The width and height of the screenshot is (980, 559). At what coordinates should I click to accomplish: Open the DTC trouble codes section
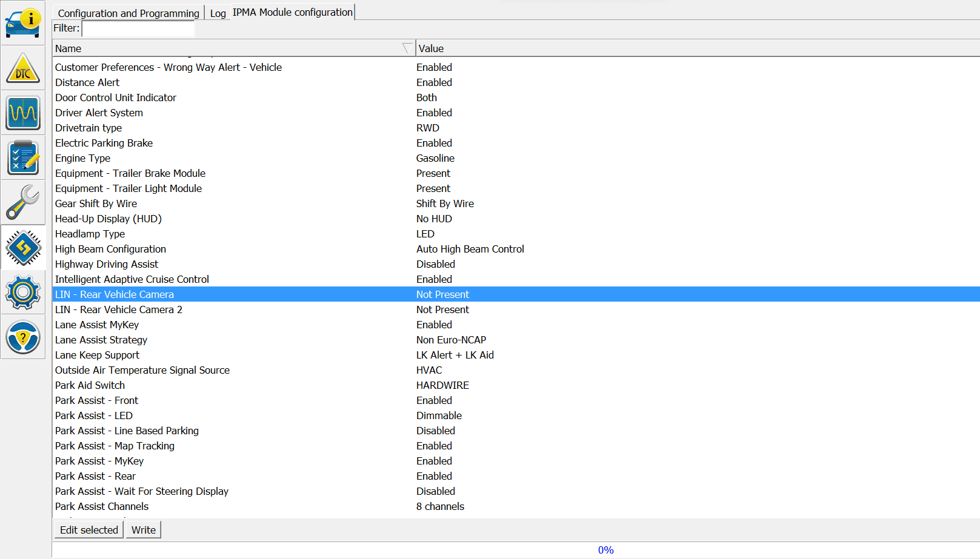tap(23, 68)
